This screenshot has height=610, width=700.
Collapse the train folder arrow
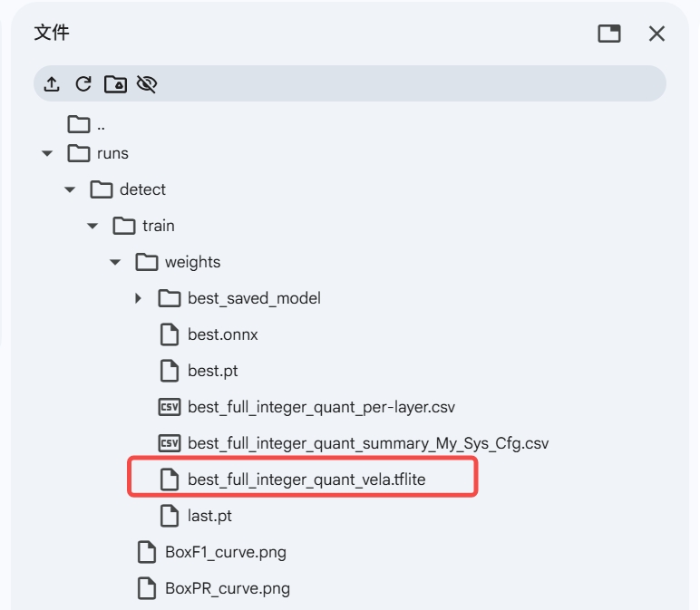point(92,226)
